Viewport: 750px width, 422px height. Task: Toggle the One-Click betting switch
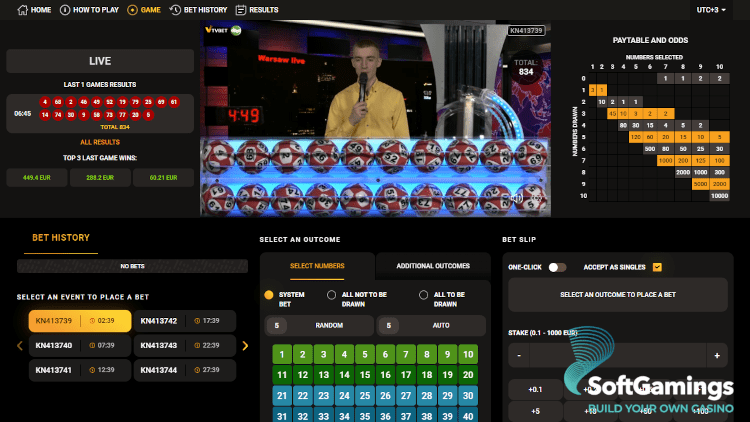coord(557,267)
